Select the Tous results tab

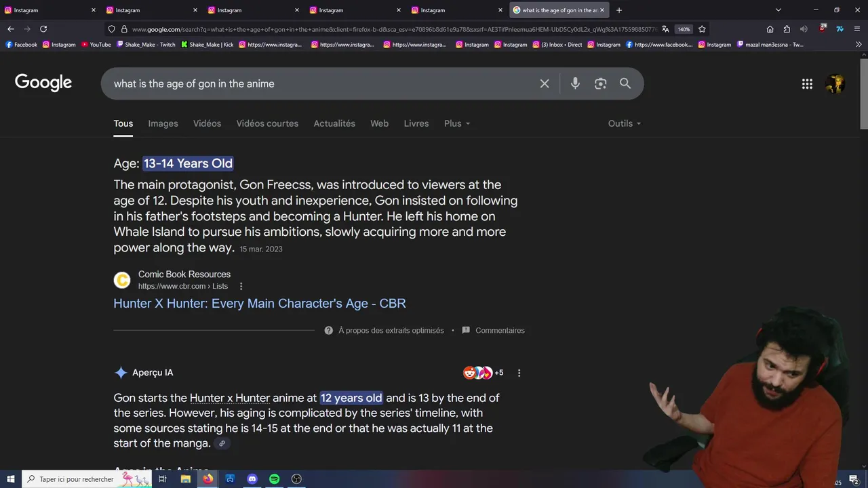123,123
